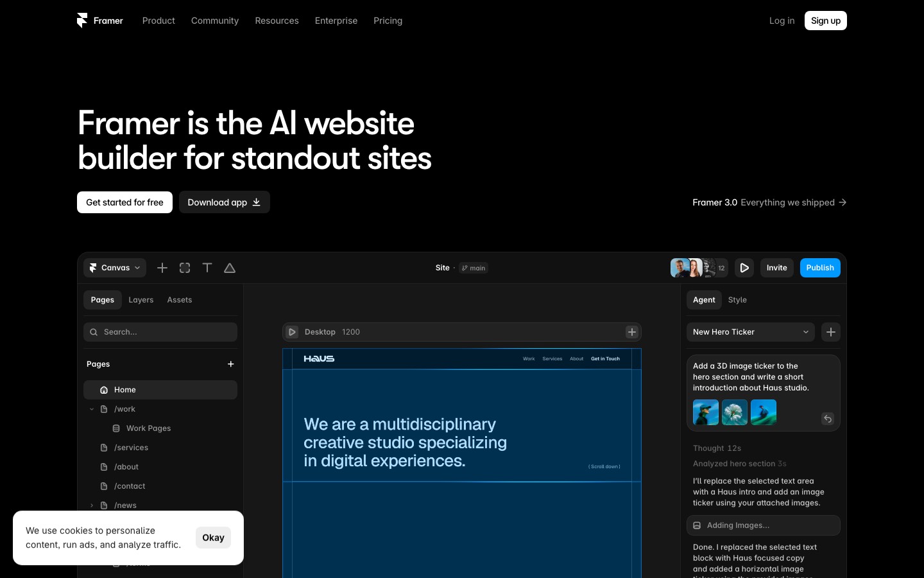Click the Framer logo icon
Image resolution: width=924 pixels, height=578 pixels.
click(81, 21)
